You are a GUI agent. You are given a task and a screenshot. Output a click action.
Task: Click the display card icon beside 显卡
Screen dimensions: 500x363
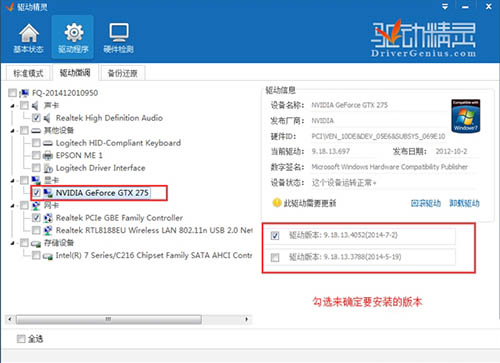point(36,180)
